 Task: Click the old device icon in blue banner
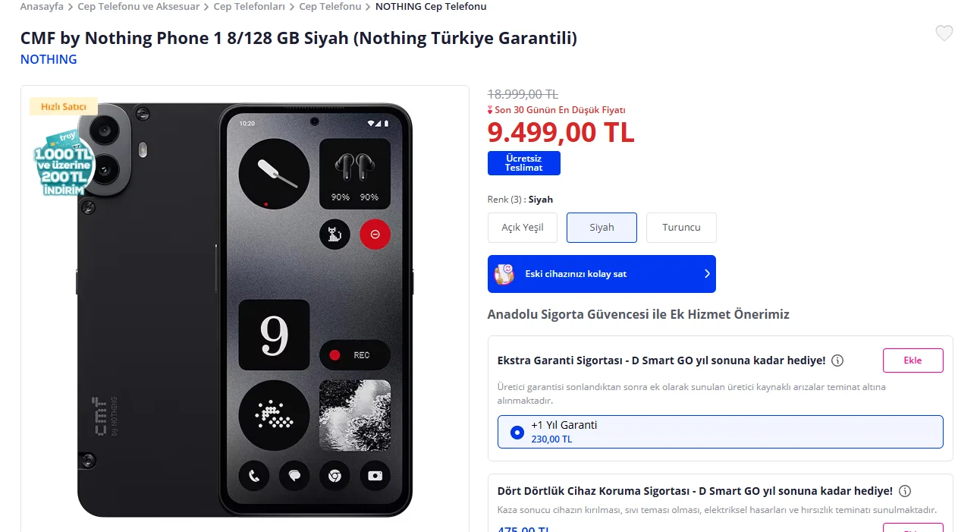504,274
